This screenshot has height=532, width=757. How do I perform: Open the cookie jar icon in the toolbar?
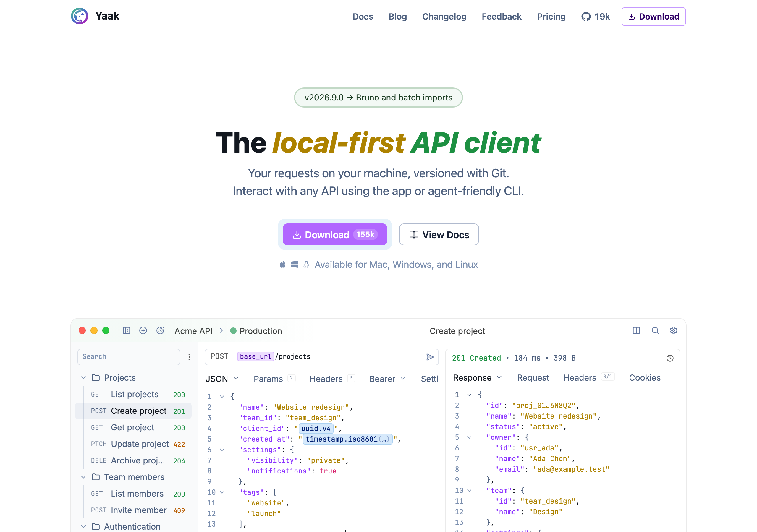(160, 330)
